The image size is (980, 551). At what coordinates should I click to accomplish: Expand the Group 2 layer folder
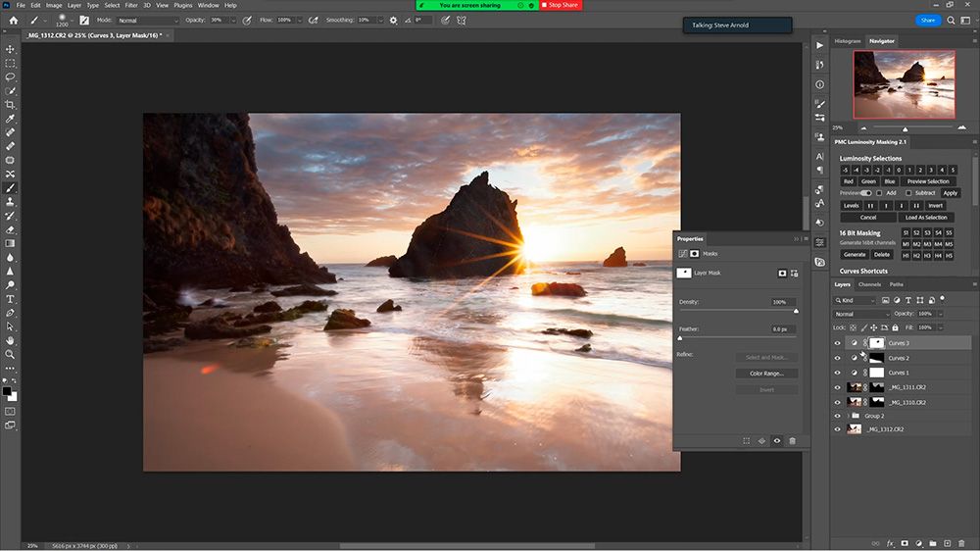pyautogui.click(x=848, y=416)
